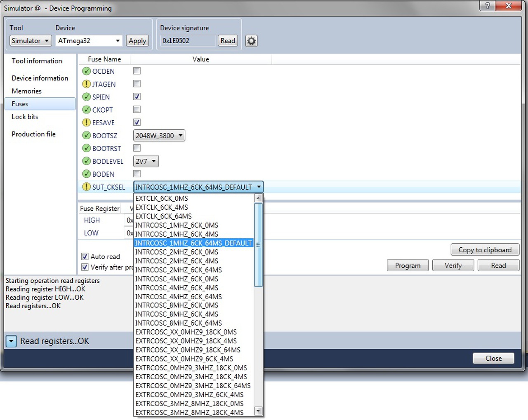The height and width of the screenshot is (420, 528).
Task: Click the Apply button
Action: point(137,41)
